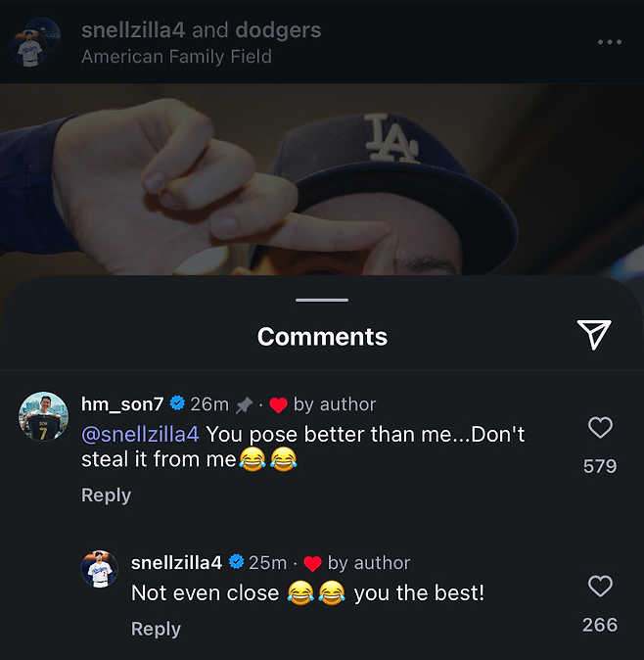Open snellzilla4 account in post header
This screenshot has width=644, height=660.
133,30
